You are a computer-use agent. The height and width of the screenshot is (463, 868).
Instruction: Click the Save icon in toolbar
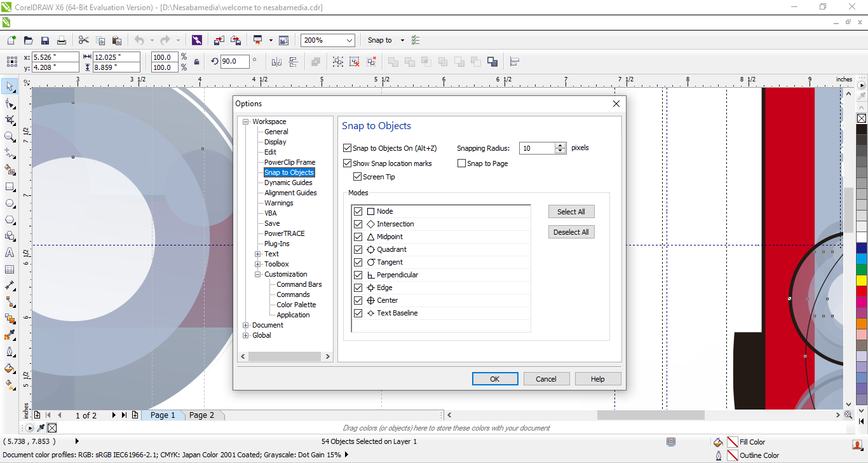click(x=45, y=40)
